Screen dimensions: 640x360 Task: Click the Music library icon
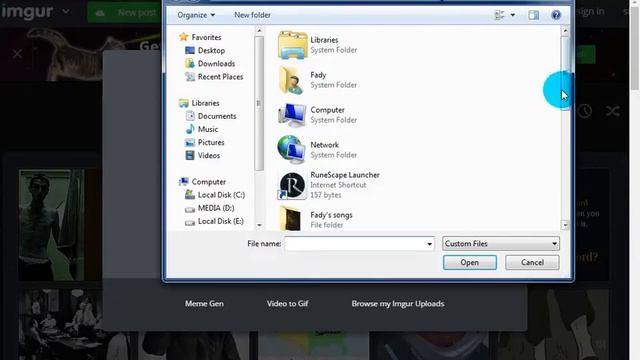190,129
